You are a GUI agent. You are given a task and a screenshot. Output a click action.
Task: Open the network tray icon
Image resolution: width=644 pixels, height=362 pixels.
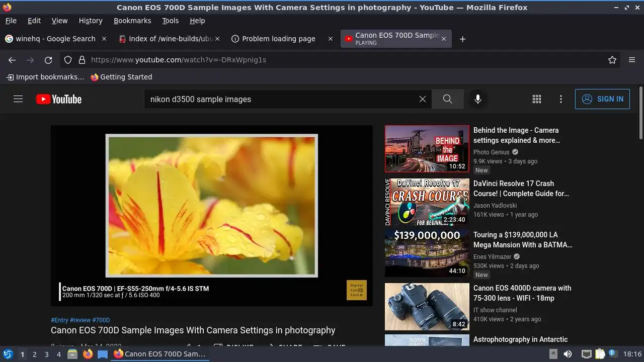tap(586, 354)
